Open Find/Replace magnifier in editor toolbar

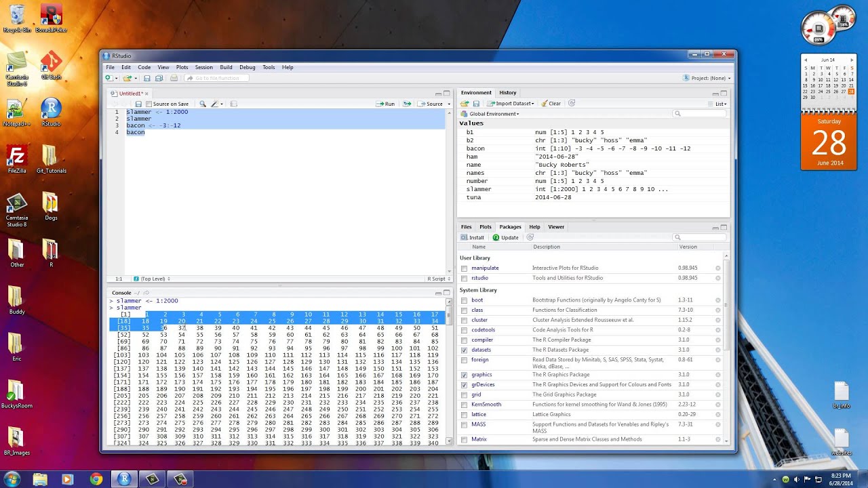(x=202, y=104)
